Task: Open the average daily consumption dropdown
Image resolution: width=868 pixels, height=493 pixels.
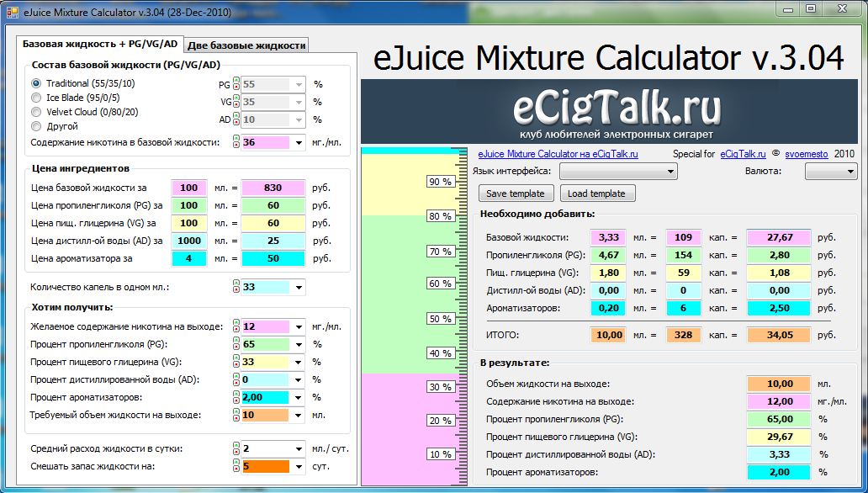Action: pyautogui.click(x=299, y=449)
